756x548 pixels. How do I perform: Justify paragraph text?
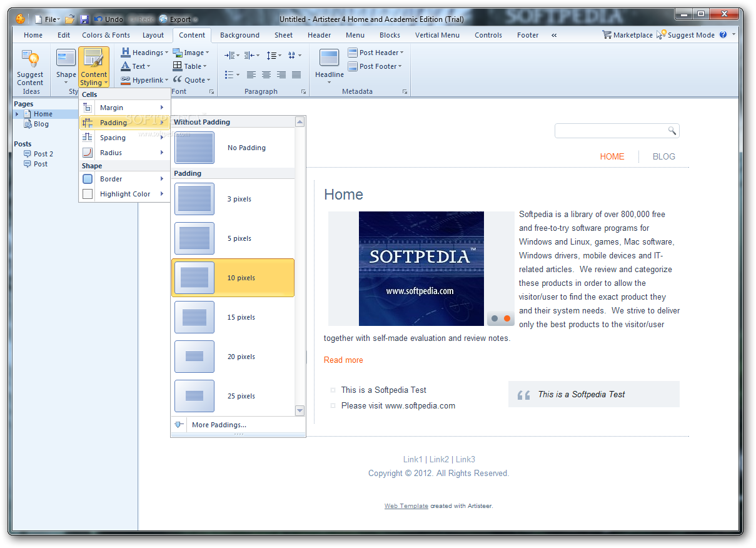point(296,74)
